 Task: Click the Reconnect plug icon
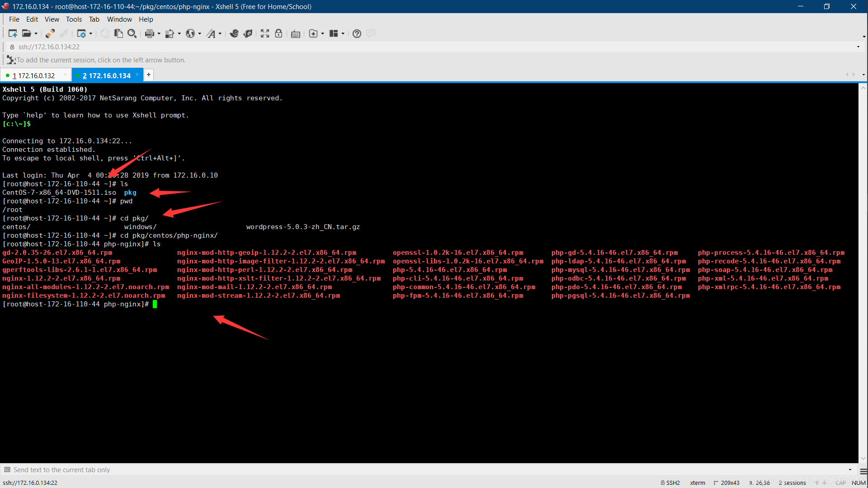click(50, 33)
